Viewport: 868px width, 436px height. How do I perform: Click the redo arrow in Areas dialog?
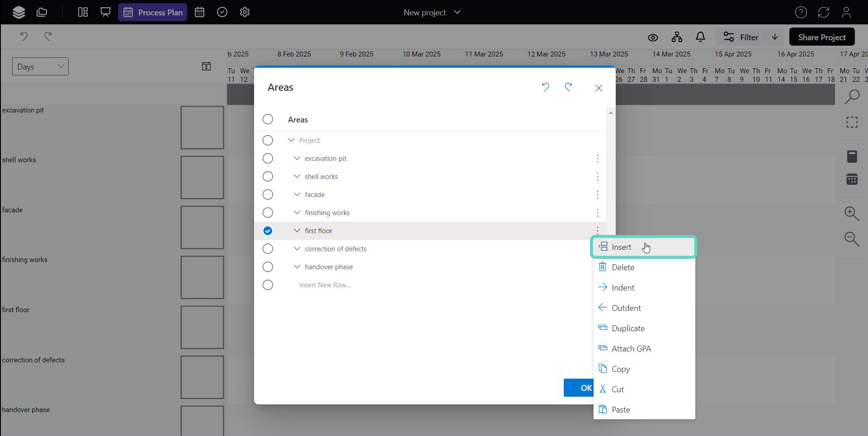pos(568,87)
